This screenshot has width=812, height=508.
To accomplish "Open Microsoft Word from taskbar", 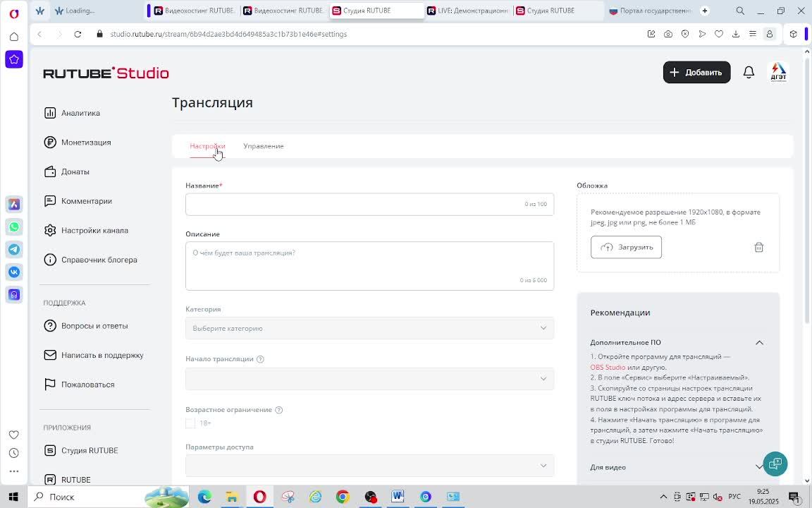I will [x=398, y=497].
